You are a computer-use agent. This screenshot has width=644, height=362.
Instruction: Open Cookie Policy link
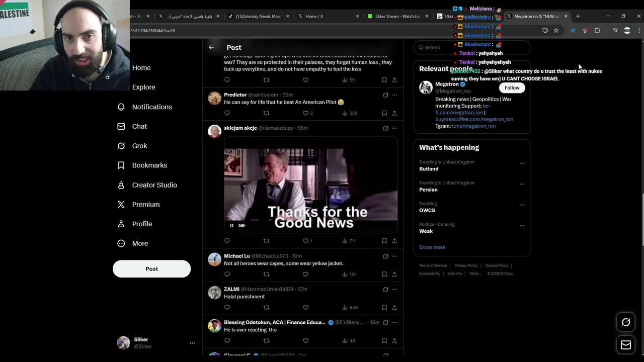(x=497, y=265)
